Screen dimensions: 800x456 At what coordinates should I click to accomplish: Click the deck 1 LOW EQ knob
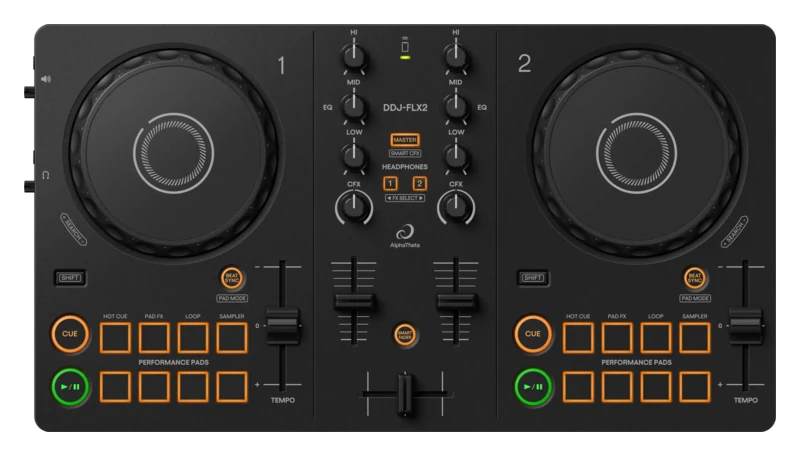pos(354,156)
